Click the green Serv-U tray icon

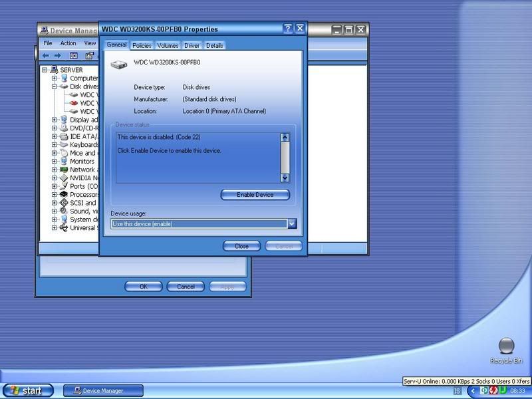[x=503, y=390]
